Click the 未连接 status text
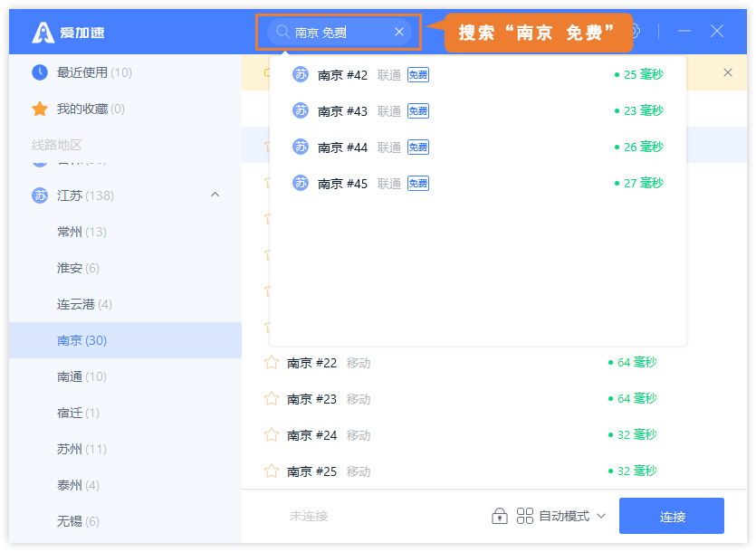The height and width of the screenshot is (552, 756). pyautogui.click(x=309, y=517)
